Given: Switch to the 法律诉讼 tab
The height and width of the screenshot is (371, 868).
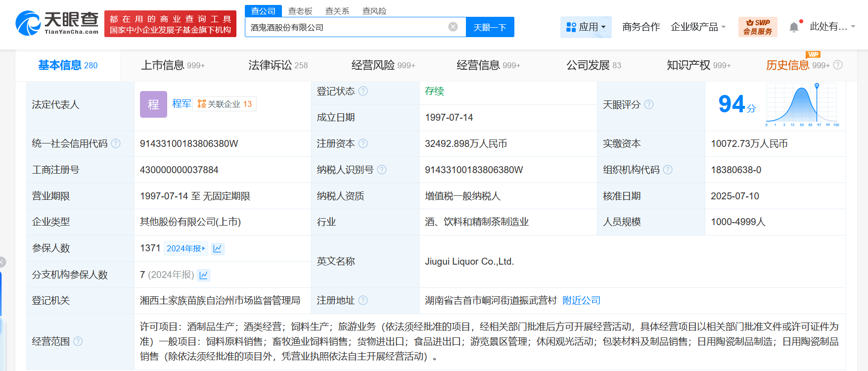Looking at the screenshot, I should tap(277, 65).
